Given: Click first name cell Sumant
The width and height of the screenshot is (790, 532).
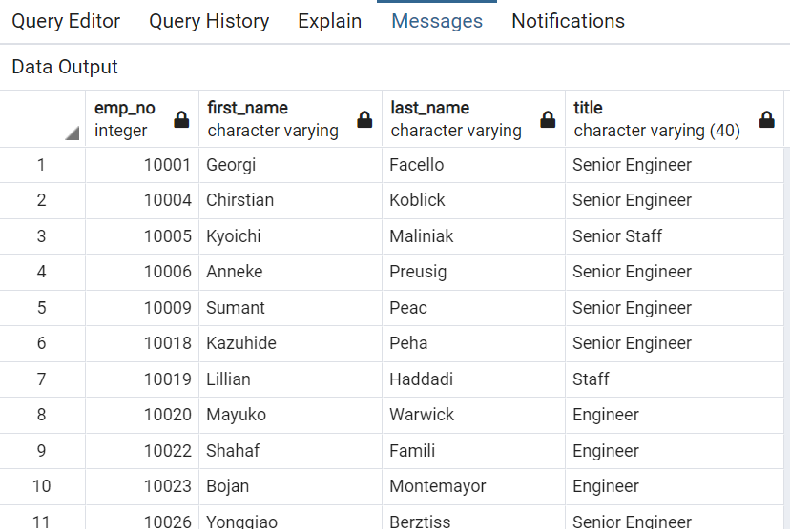Looking at the screenshot, I should [x=291, y=308].
